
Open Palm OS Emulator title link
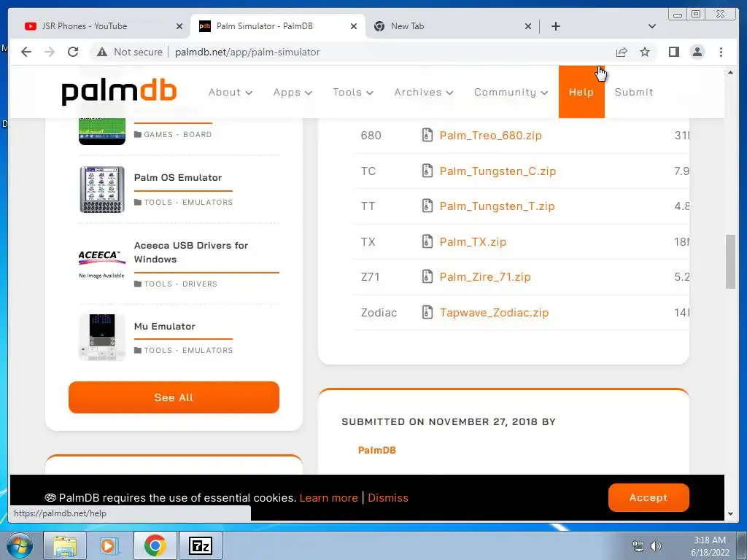coord(178,178)
